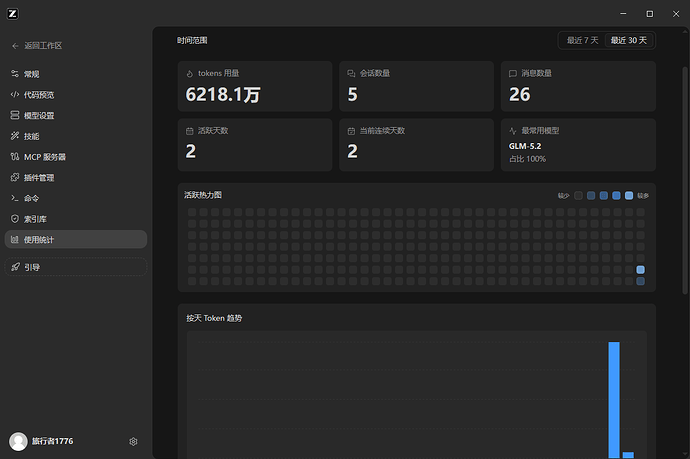The height and width of the screenshot is (459, 690).
Task: Click the 使用统计 chart icon
Action: point(15,239)
